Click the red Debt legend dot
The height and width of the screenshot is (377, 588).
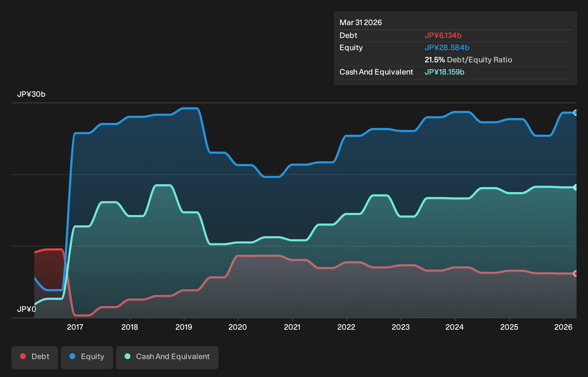point(23,356)
